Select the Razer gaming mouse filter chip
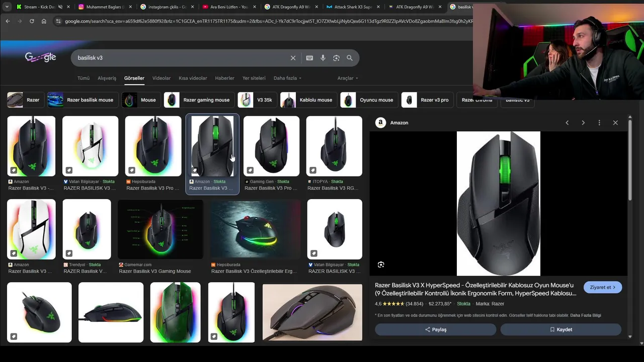This screenshot has width=644, height=362. click(199, 100)
